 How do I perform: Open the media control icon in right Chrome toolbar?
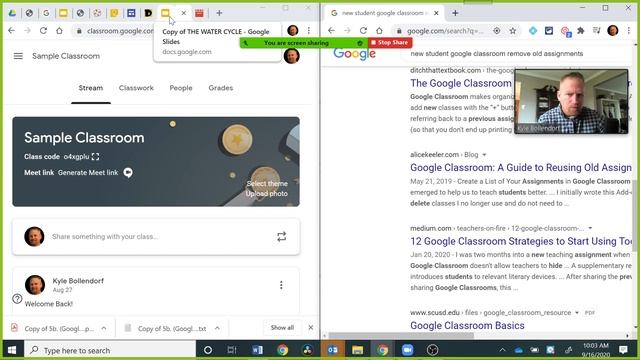(x=597, y=31)
